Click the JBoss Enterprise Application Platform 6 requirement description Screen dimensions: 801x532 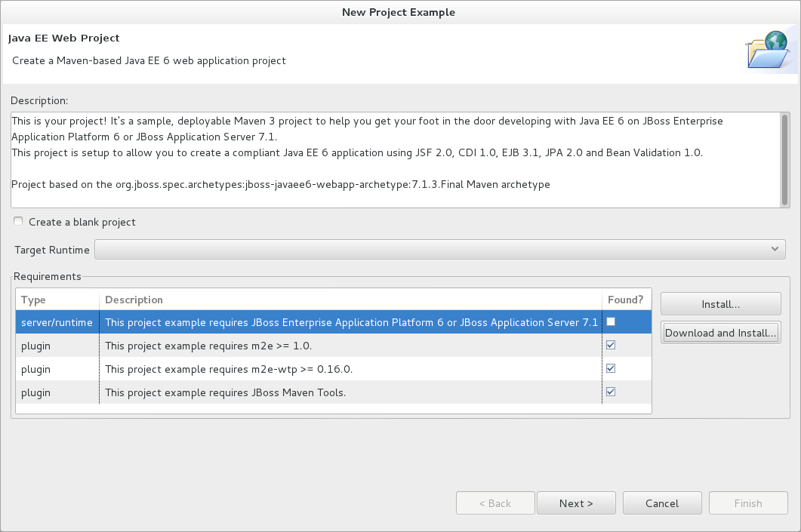(x=352, y=322)
